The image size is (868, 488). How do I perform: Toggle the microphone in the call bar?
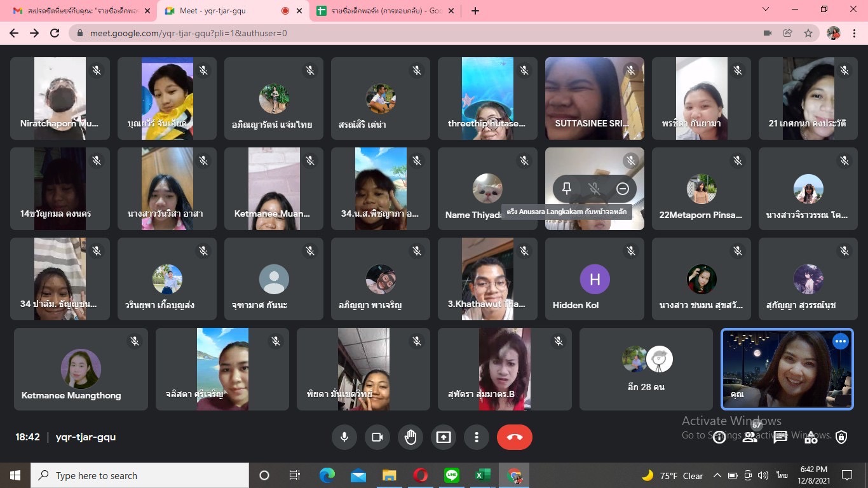coord(344,437)
